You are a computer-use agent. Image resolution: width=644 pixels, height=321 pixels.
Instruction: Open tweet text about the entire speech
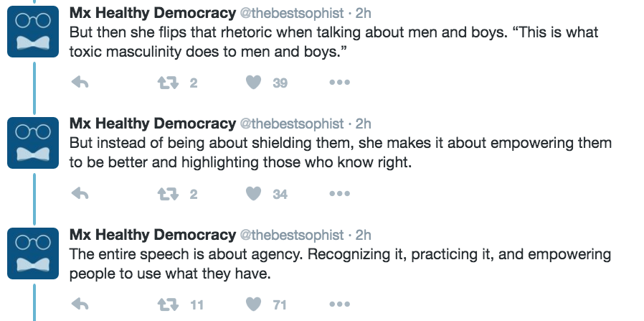(339, 264)
